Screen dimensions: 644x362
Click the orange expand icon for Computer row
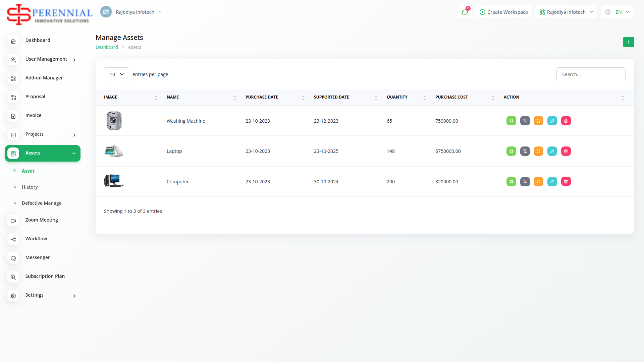[x=538, y=182]
